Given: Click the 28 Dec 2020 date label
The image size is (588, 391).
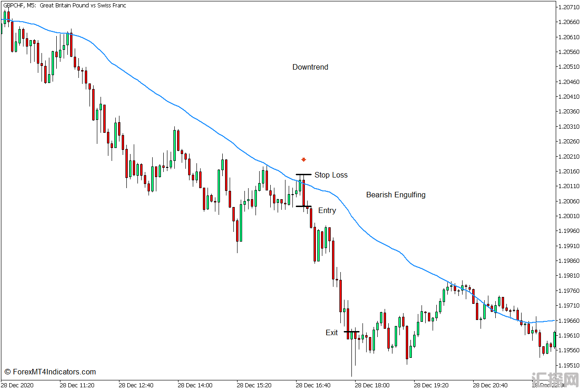Looking at the screenshot, I should [x=18, y=385].
